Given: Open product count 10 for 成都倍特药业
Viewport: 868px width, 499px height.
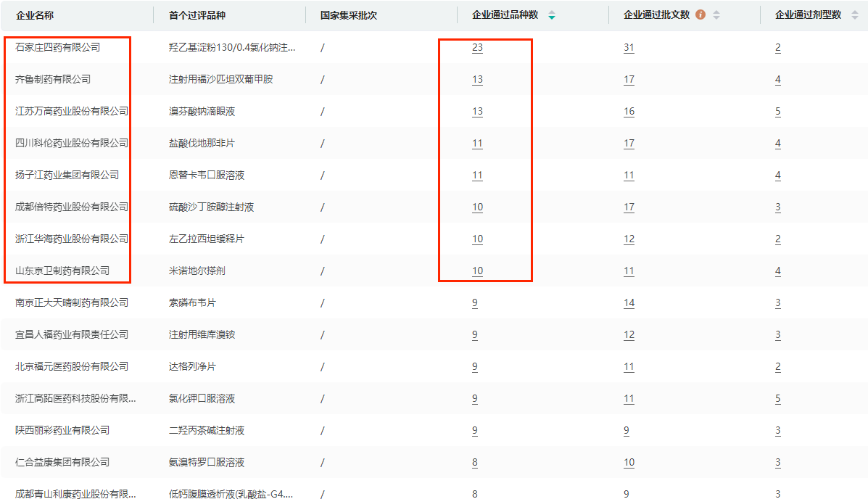Looking at the screenshot, I should (x=477, y=207).
